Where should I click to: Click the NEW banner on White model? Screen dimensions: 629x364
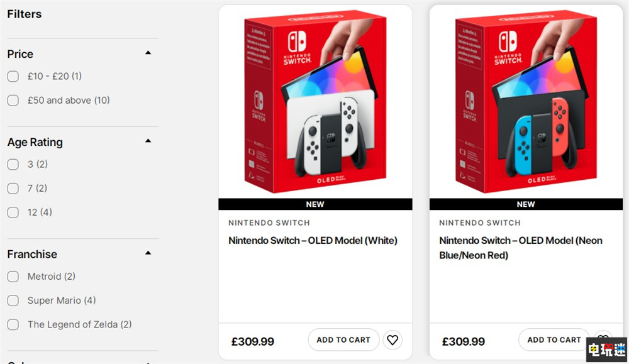click(315, 204)
